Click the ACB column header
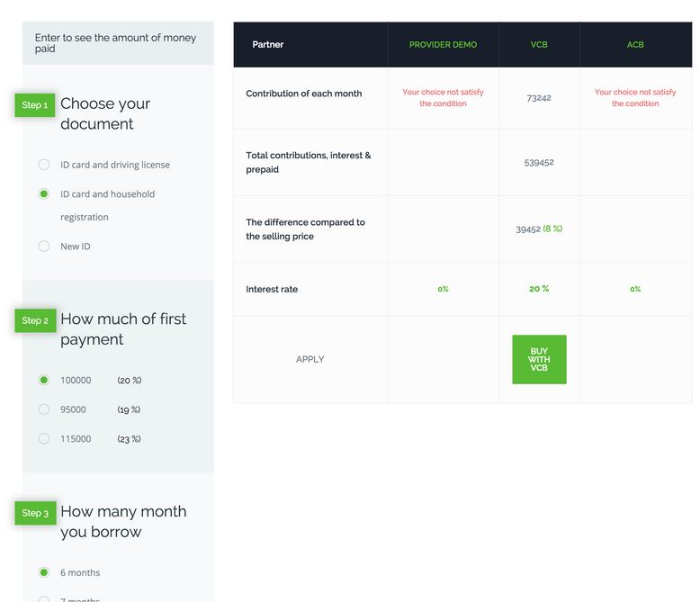Image resolution: width=700 pixels, height=602 pixels. pos(635,45)
